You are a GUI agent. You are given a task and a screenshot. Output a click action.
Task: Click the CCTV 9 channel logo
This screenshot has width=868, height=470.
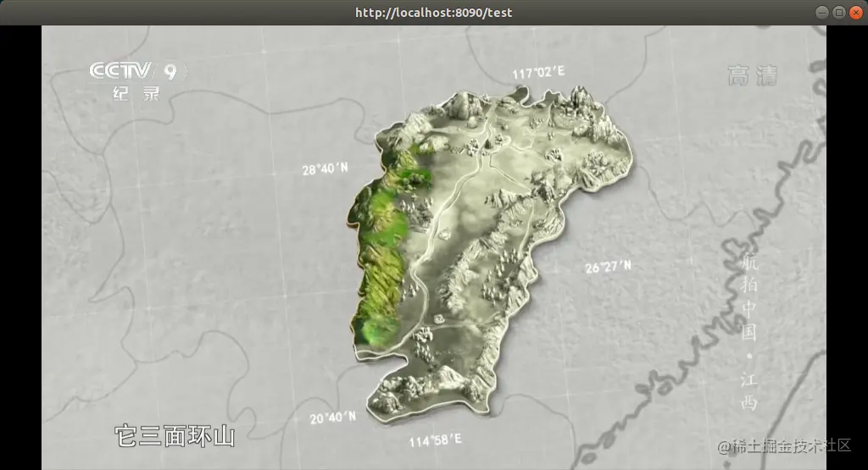[x=137, y=80]
